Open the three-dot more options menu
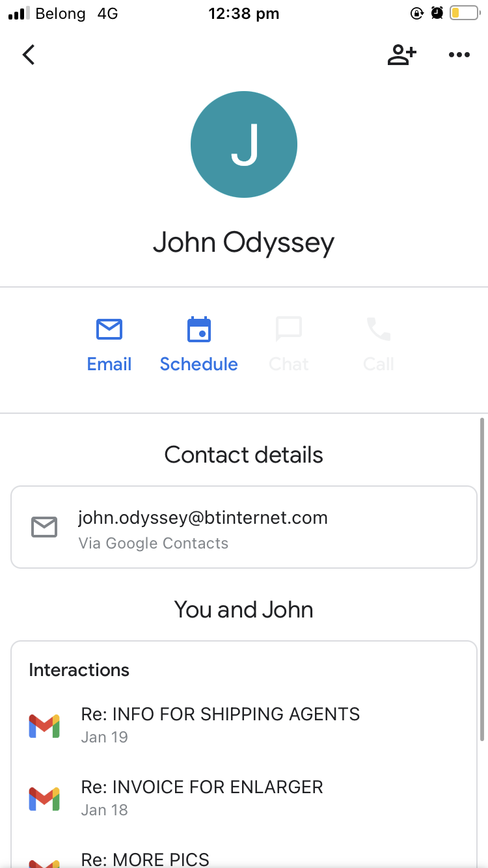The image size is (488, 868). [459, 55]
